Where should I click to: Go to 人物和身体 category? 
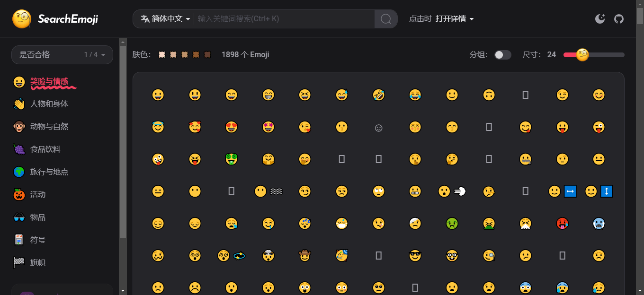click(x=49, y=104)
